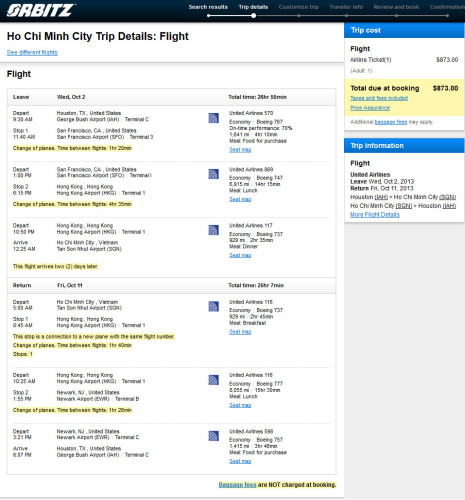View Seat map for United Airlines 598
Viewport: 465px width, 500px height.
tap(240, 461)
